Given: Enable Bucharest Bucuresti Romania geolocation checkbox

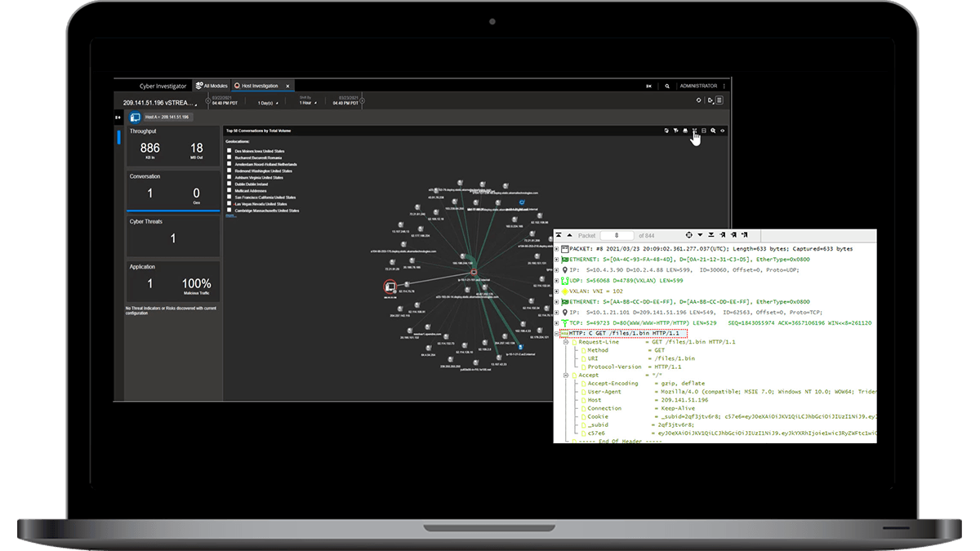Looking at the screenshot, I should [229, 158].
